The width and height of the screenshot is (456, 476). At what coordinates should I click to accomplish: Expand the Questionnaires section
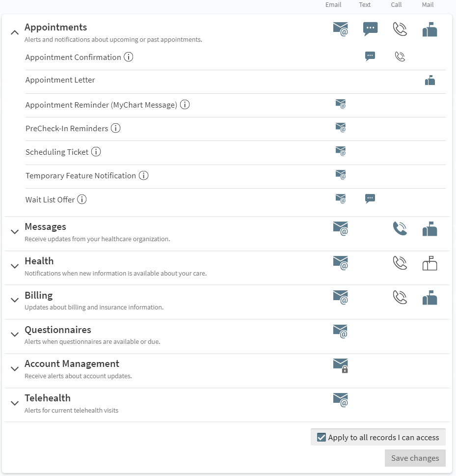[15, 334]
